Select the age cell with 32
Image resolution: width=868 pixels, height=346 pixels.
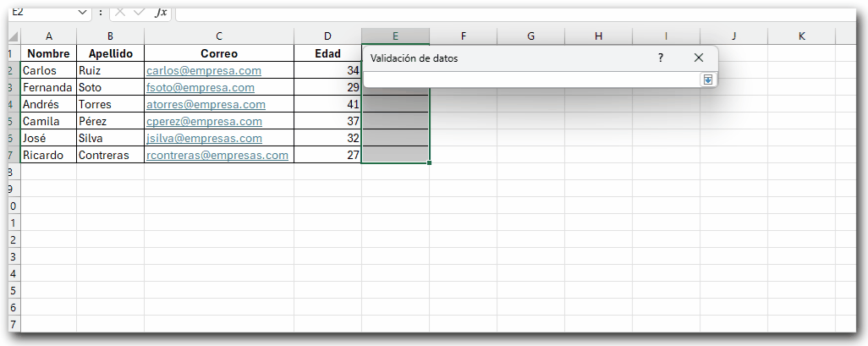[327, 138]
